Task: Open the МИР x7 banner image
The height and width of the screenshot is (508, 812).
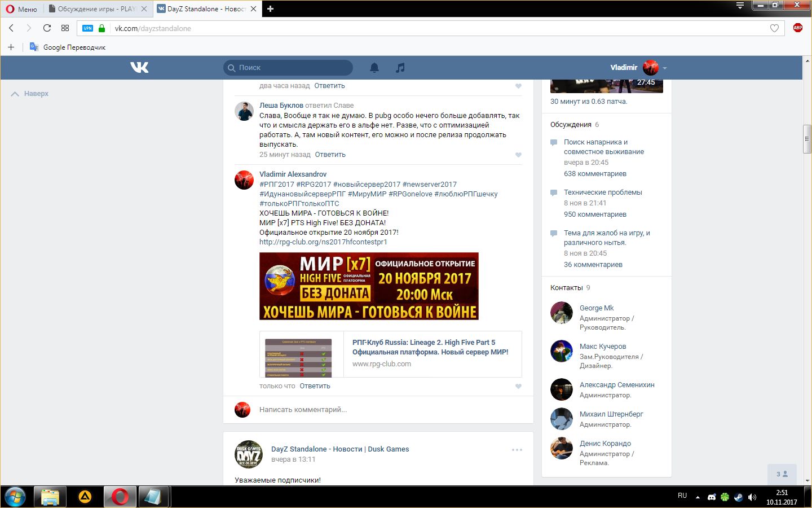Action: pyautogui.click(x=369, y=286)
